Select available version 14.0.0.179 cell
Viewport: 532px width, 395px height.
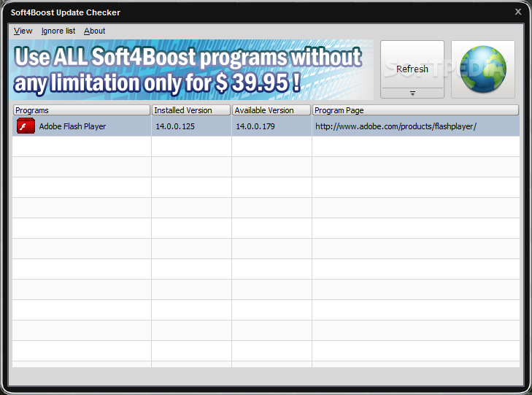tap(271, 126)
